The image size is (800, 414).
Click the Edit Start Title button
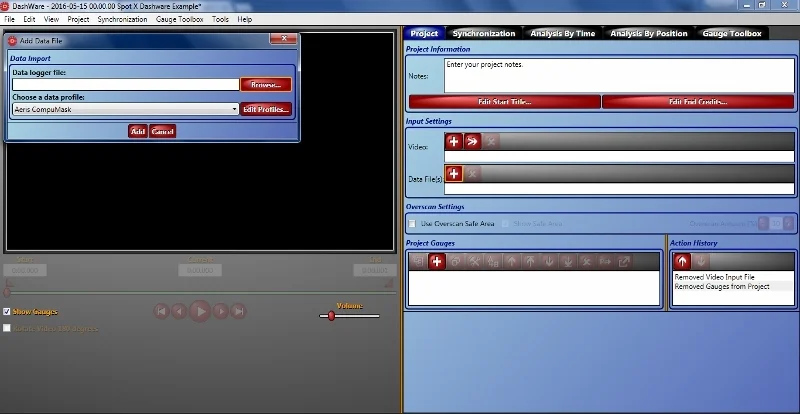click(505, 102)
